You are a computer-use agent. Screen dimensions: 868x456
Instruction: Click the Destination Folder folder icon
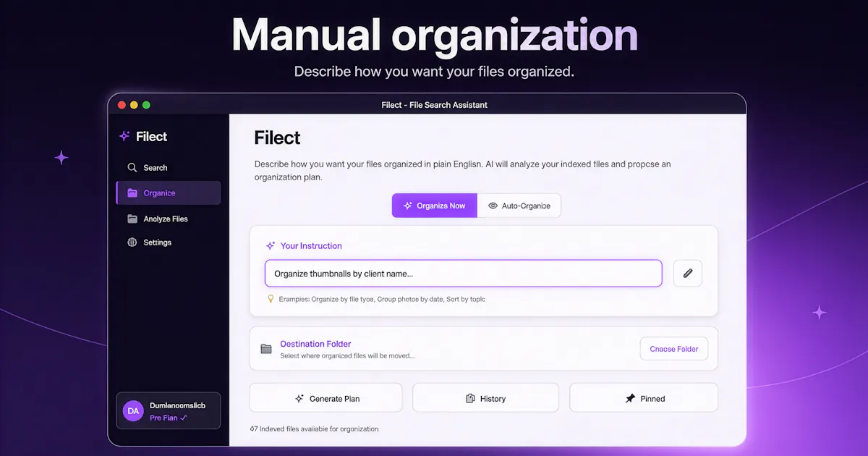[266, 349]
